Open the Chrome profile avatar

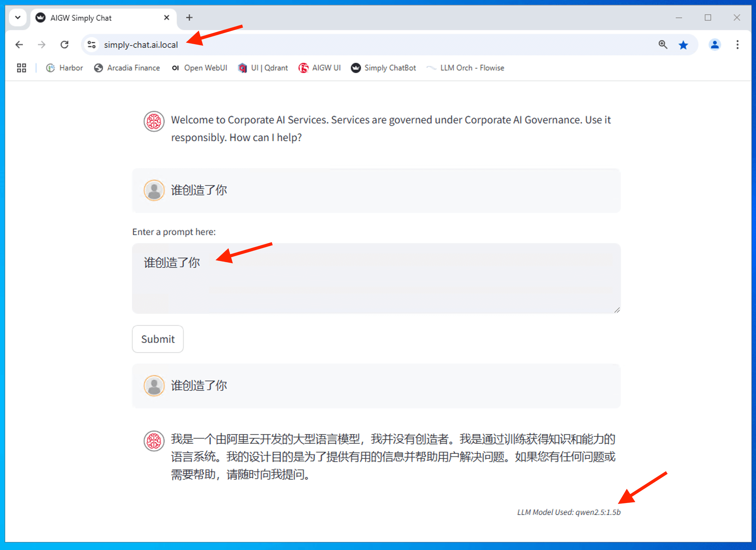tap(714, 45)
